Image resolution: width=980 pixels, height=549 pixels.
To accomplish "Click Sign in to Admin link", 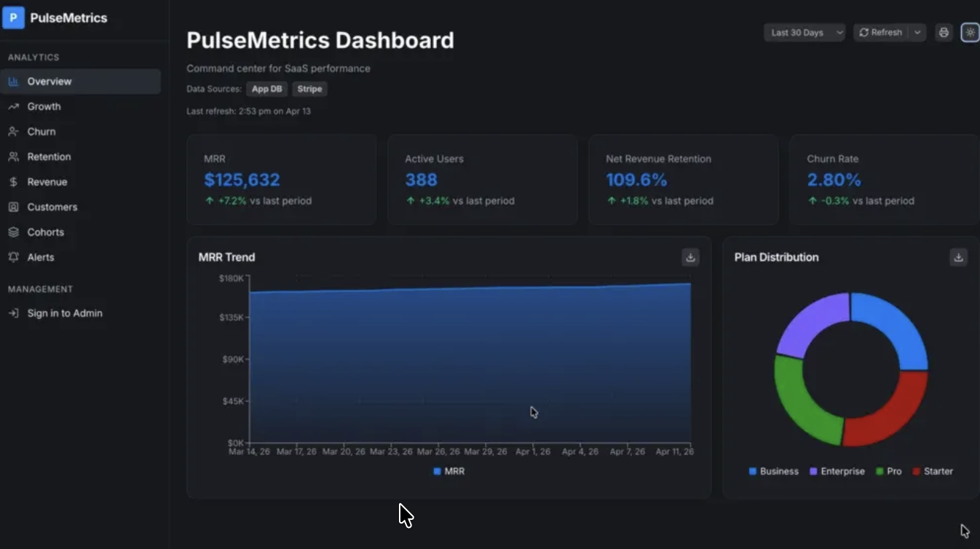I will click(80, 313).
